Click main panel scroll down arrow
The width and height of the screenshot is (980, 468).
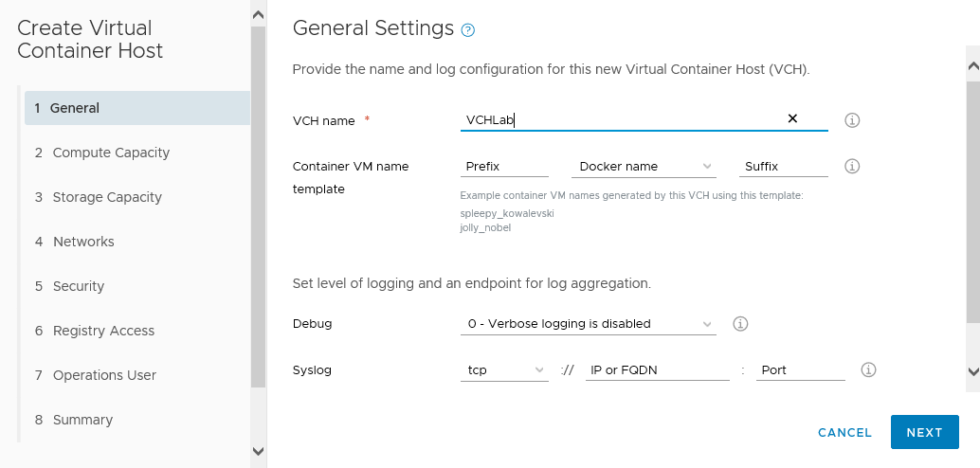pos(973,371)
